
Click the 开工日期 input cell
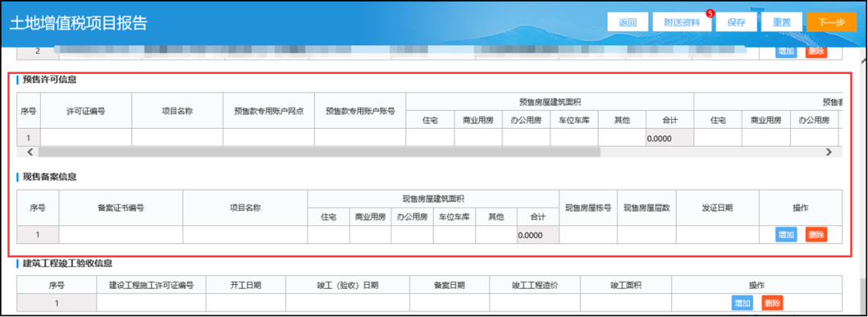click(246, 303)
